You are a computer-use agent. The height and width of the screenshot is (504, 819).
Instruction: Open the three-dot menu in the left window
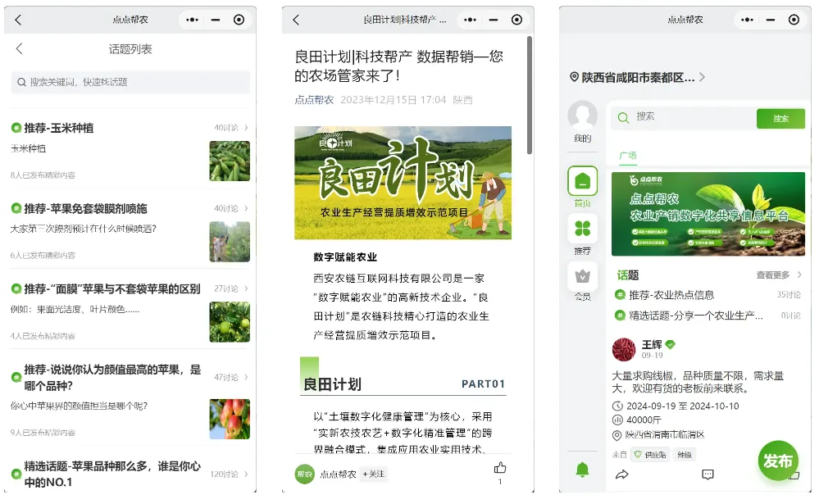click(192, 20)
